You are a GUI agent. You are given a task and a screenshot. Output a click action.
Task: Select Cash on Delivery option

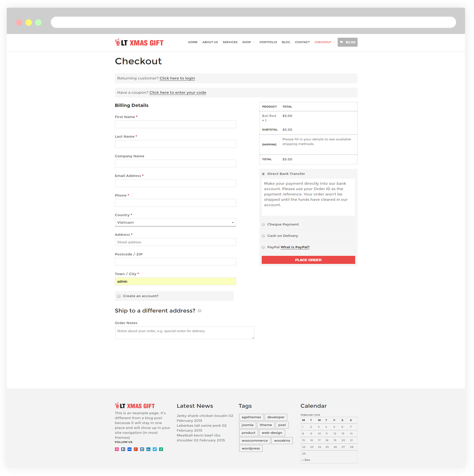pyautogui.click(x=263, y=236)
